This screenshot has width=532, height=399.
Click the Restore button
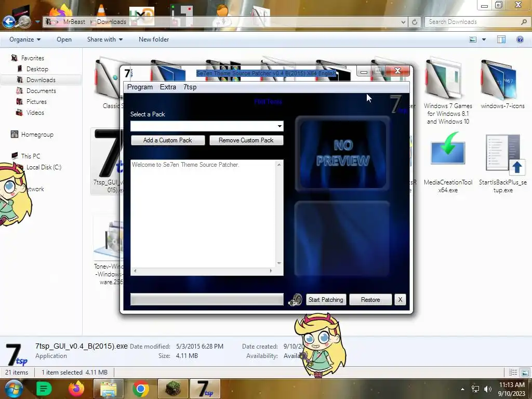[370, 300]
